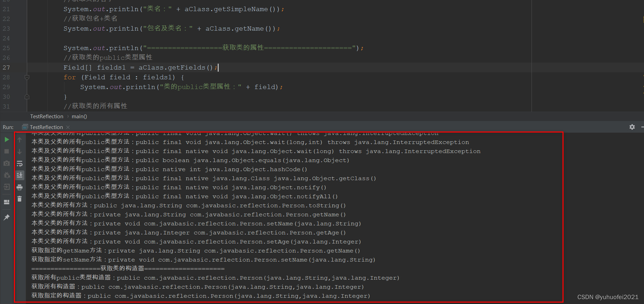
Task: Click console line 获取指定的getName方法
Action: 196,251
